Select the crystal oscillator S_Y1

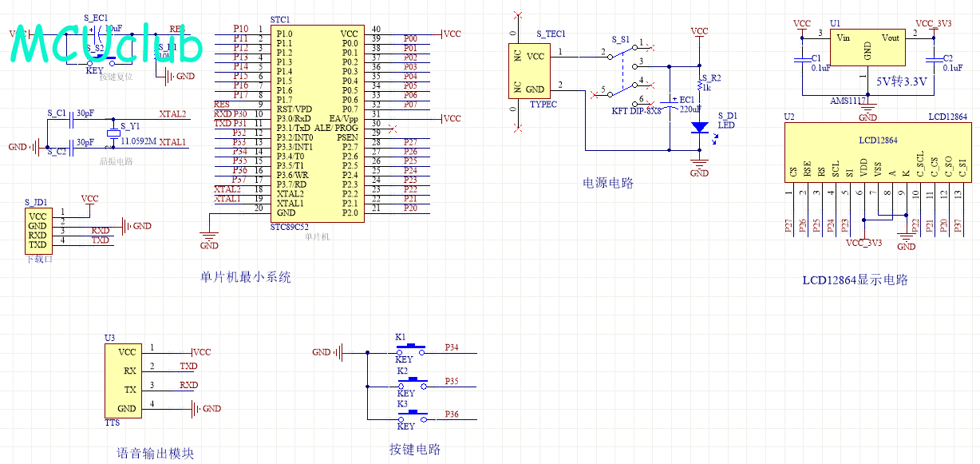113,133
